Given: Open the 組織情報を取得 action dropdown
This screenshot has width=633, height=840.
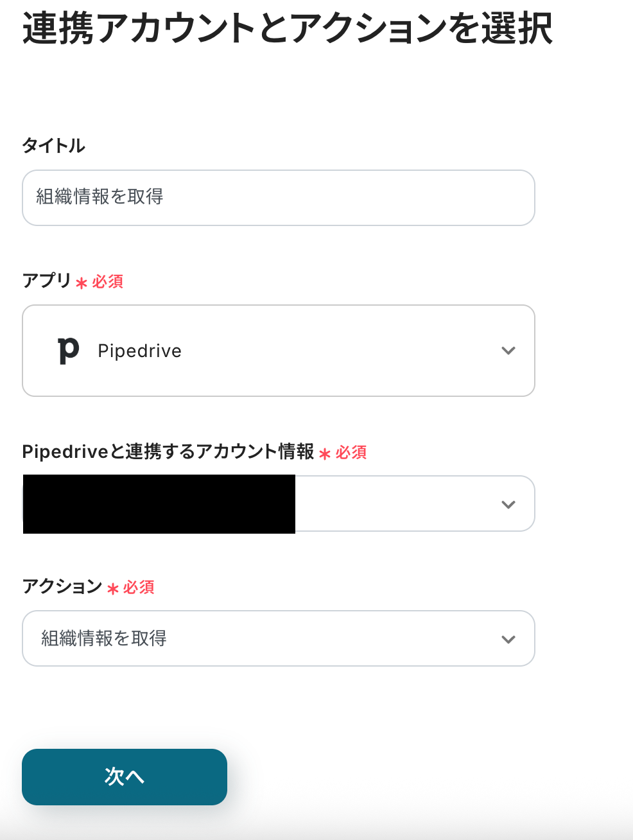Looking at the screenshot, I should click(x=279, y=638).
